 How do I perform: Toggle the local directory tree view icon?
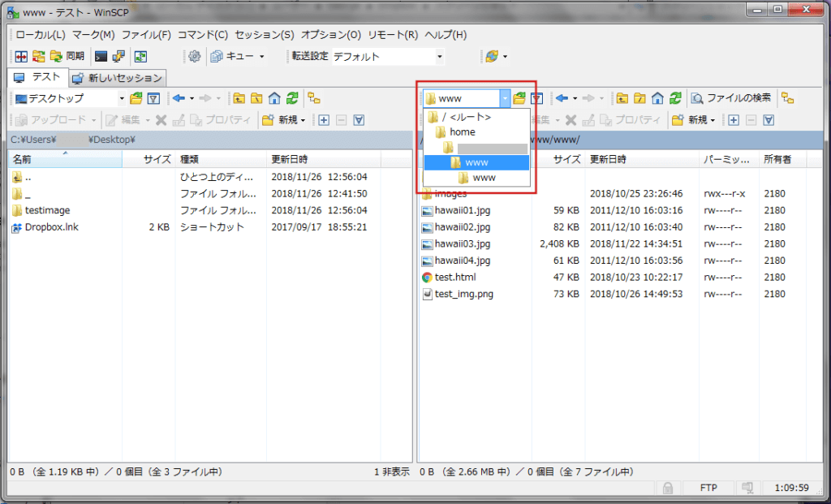(312, 97)
